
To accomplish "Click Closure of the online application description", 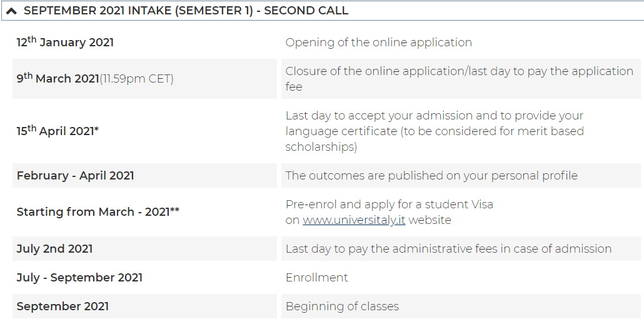I will click(x=461, y=78).
